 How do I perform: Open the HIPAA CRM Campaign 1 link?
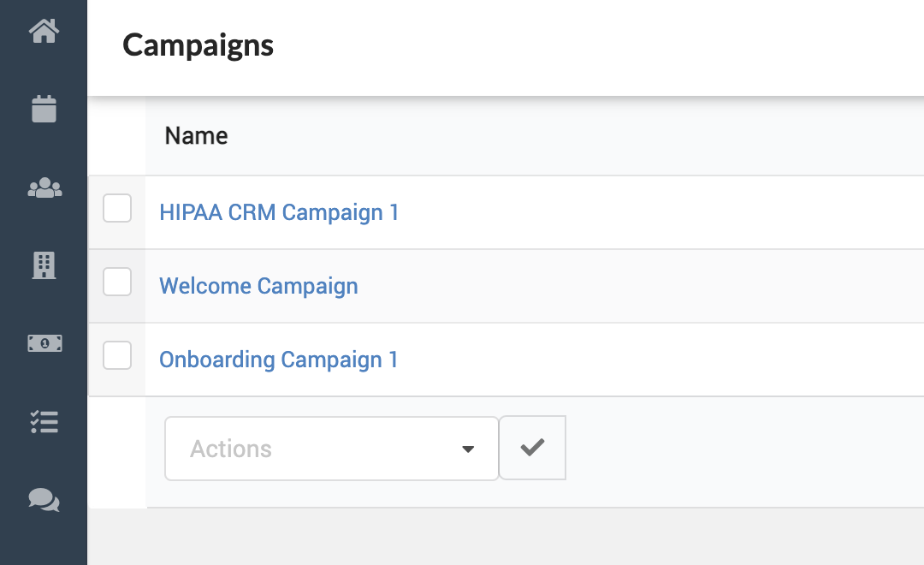pos(279,212)
